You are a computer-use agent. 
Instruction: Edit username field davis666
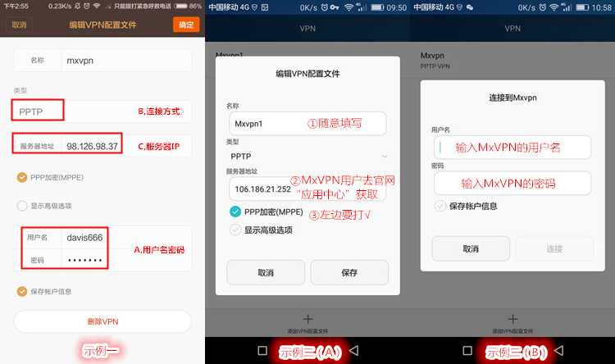(102, 238)
